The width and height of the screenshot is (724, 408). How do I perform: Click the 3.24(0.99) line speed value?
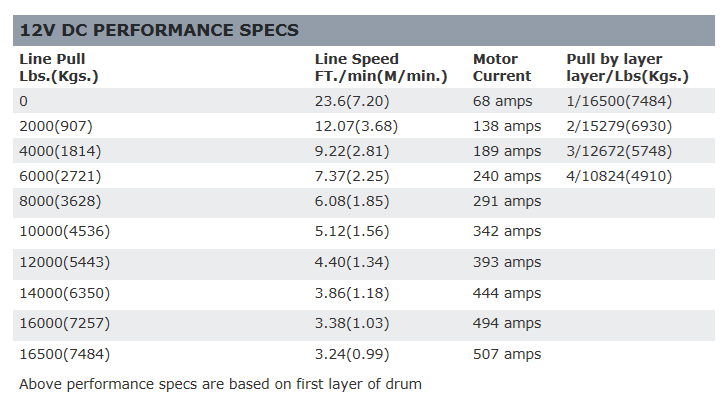click(352, 354)
